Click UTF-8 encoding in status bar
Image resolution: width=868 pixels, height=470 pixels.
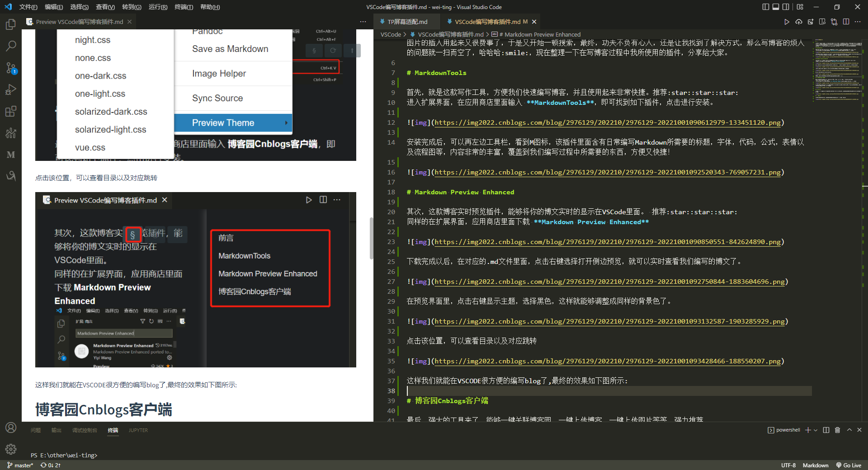788,465
